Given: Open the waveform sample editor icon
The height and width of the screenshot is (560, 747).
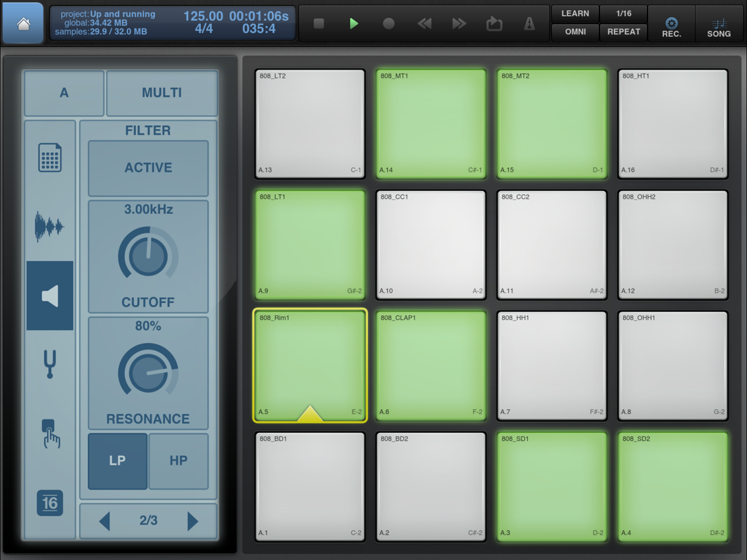Looking at the screenshot, I should coord(49,227).
